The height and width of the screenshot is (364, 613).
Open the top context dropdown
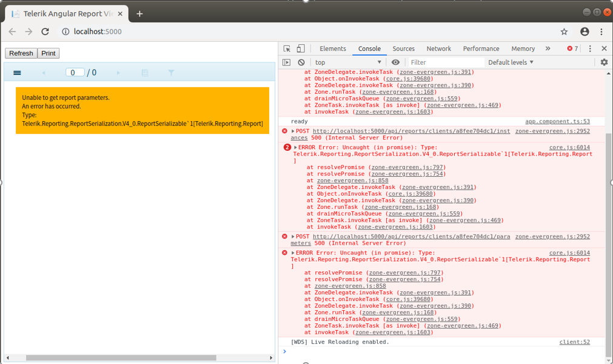[348, 62]
